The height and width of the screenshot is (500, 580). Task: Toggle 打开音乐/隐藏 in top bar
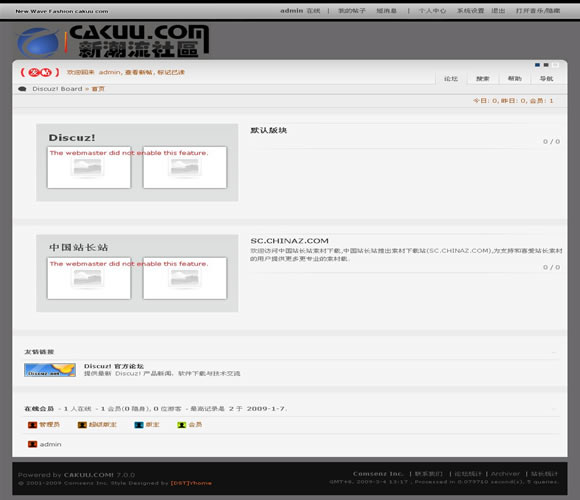[x=538, y=11]
